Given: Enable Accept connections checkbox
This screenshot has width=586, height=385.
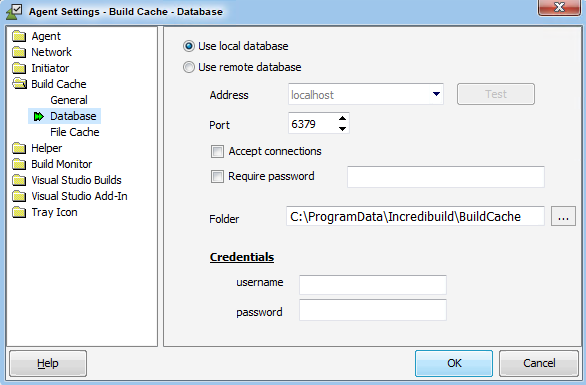Looking at the screenshot, I should 217,151.
